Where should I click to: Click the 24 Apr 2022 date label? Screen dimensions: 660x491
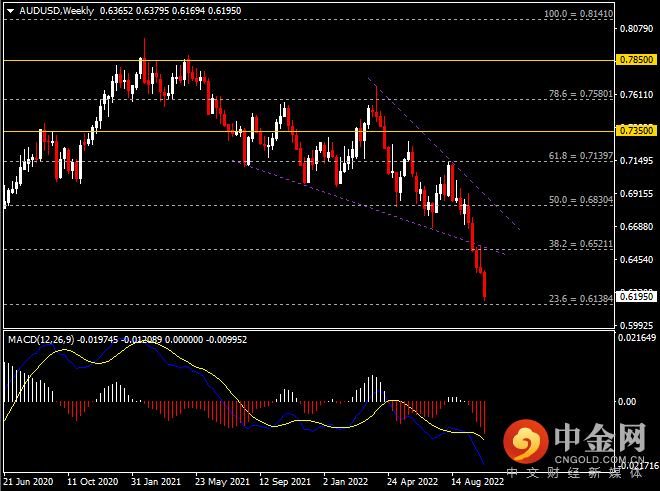click(412, 482)
